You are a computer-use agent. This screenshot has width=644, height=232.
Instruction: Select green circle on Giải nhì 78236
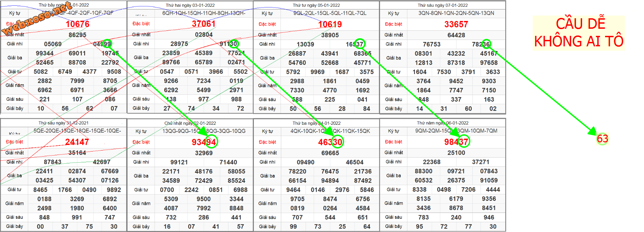click(x=486, y=44)
